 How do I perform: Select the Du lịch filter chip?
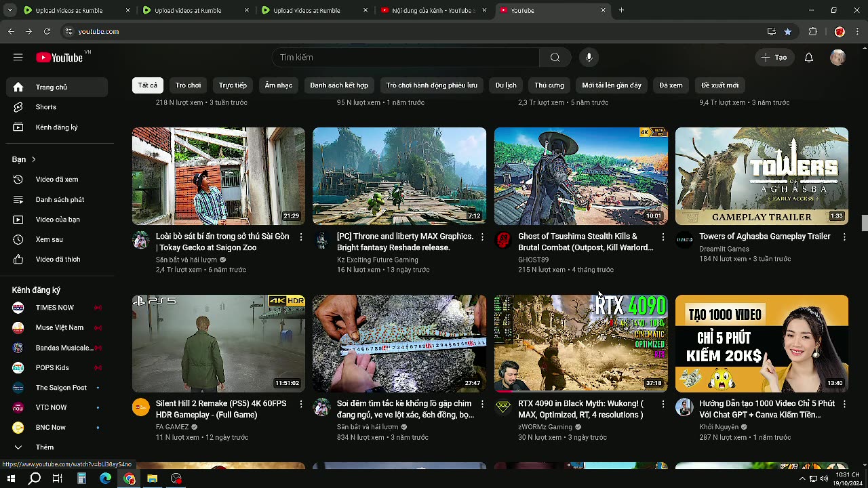[x=506, y=85]
